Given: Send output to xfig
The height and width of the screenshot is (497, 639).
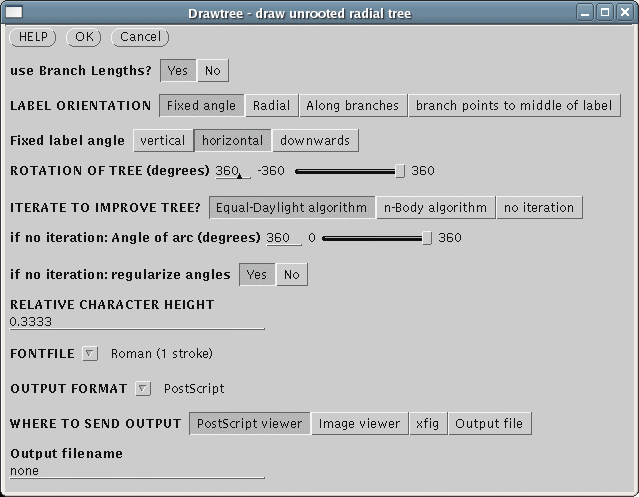Looking at the screenshot, I should click(428, 424).
